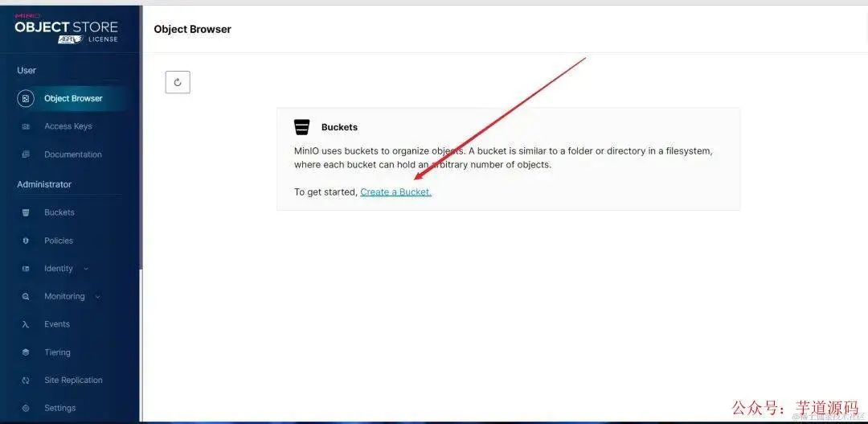The width and height of the screenshot is (868, 424).
Task: Click the Buckets heading in info card
Action: point(339,127)
